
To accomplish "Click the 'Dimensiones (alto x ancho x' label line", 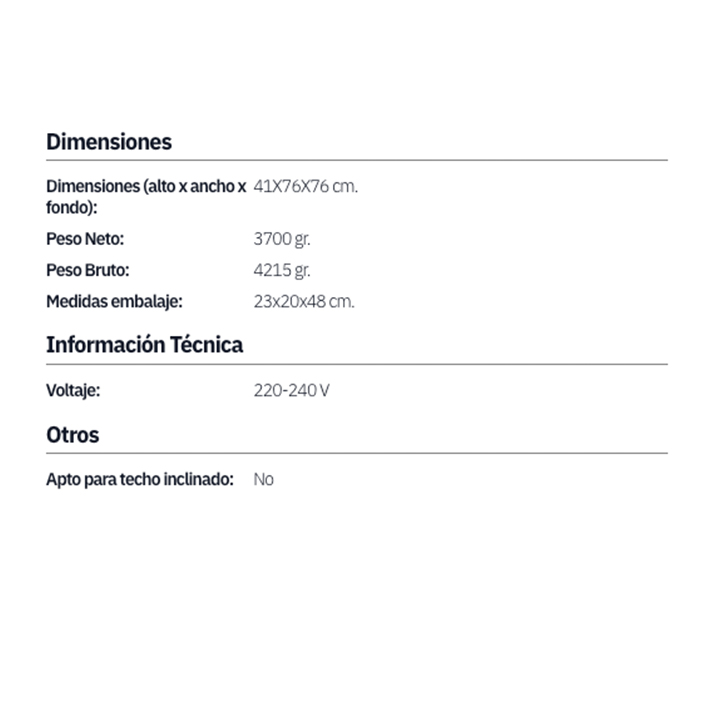I will click(146, 187).
